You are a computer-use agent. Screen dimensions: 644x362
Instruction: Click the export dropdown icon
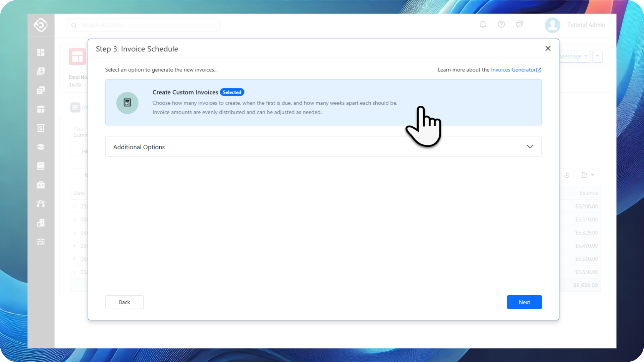click(x=587, y=175)
